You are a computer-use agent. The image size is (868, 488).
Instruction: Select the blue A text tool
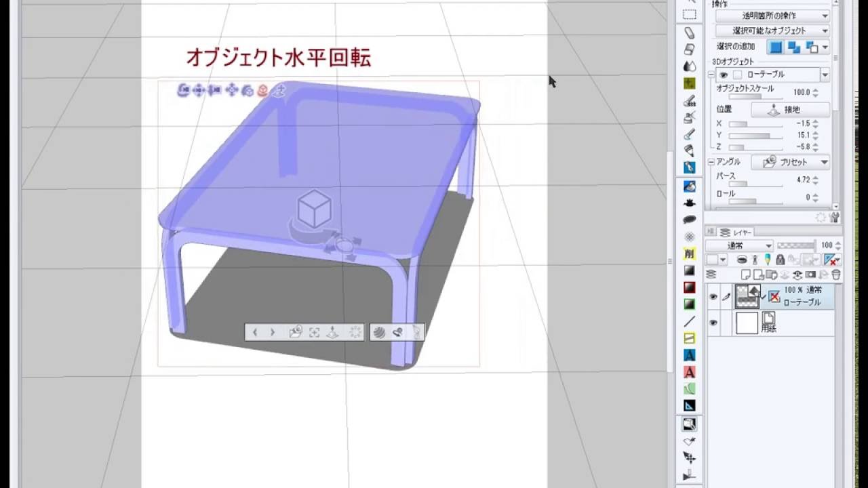[x=690, y=355]
